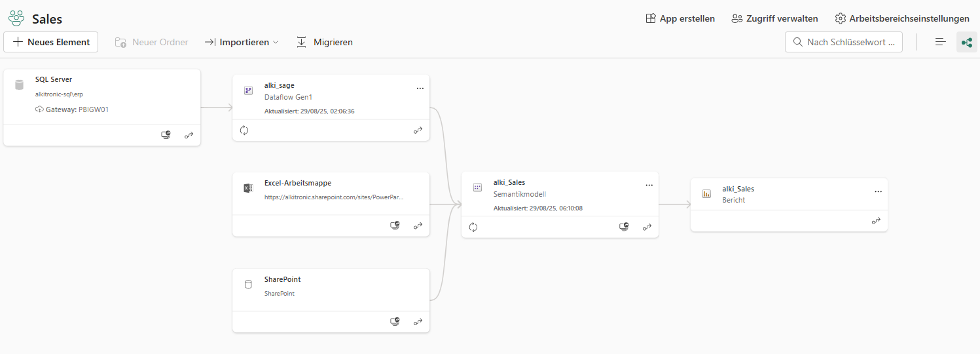Click the Excel-Arbeitsmappe sharepoint URL
The height and width of the screenshot is (354, 980).
[335, 197]
